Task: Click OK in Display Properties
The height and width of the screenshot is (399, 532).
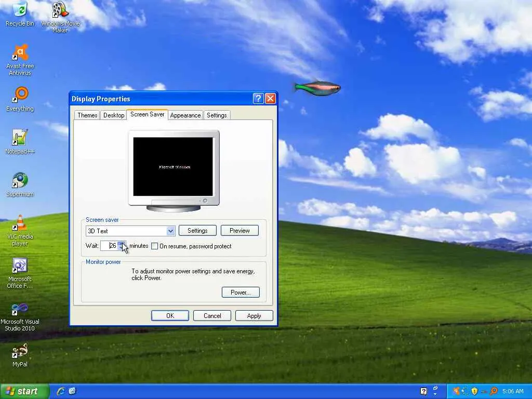Action: point(170,316)
